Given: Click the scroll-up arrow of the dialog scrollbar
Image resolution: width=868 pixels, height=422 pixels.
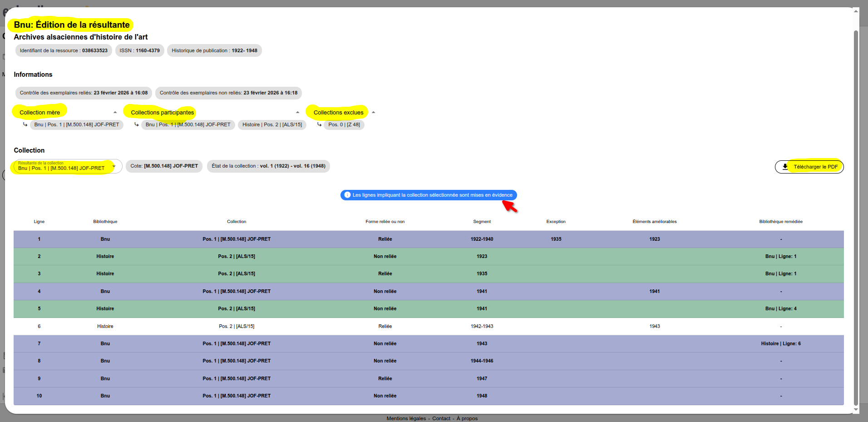Looking at the screenshot, I should coord(856,11).
